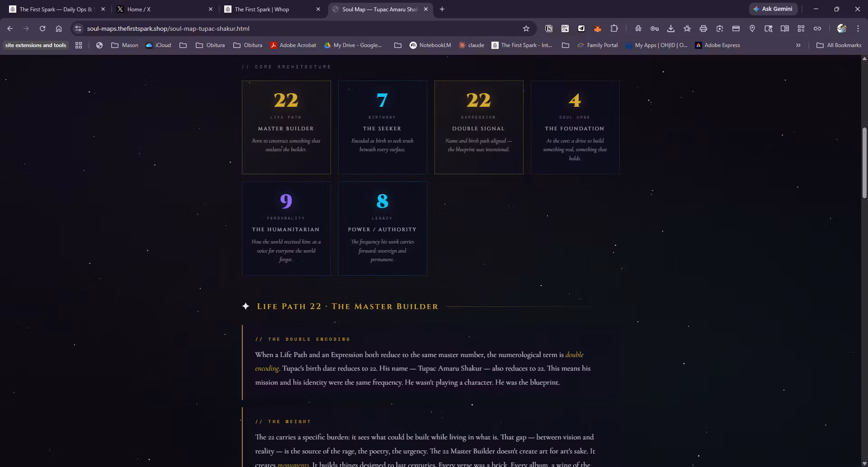Expand the All Bookmarks folder
Viewport: 868px width, 467px height.
(839, 45)
